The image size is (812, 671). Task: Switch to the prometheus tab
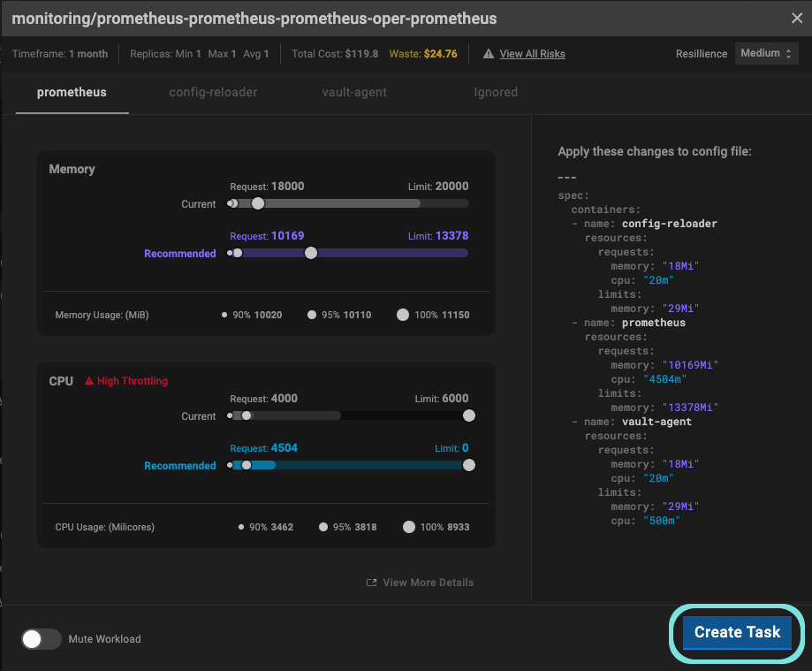[x=72, y=92]
